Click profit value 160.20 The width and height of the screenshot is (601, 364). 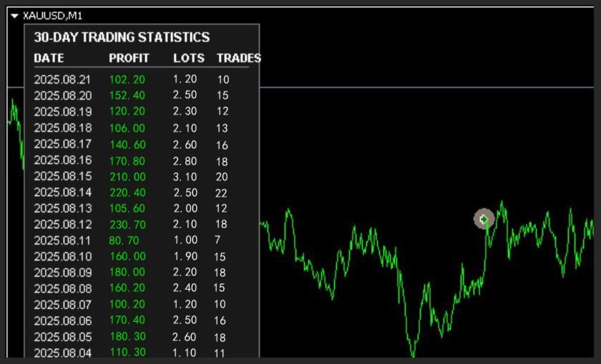(127, 288)
